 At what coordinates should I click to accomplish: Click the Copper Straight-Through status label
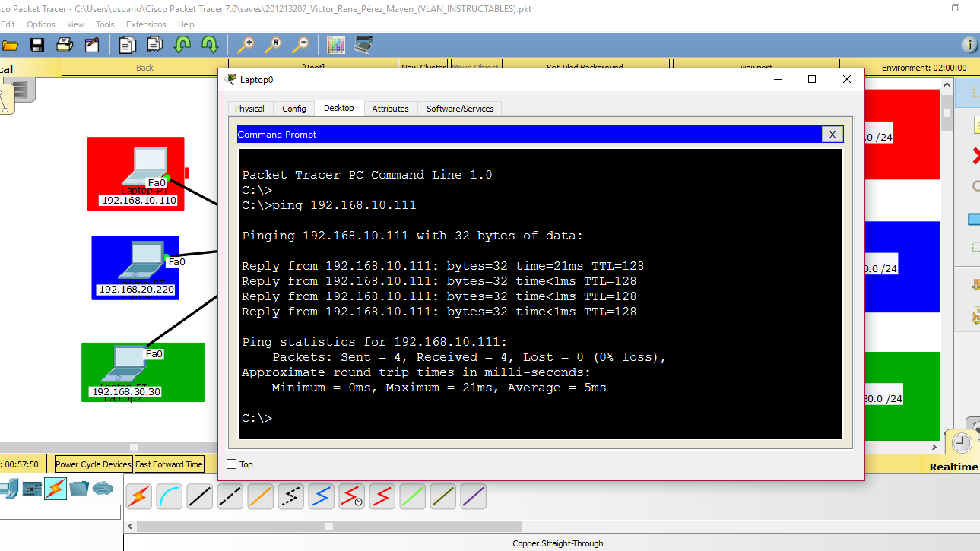(558, 543)
